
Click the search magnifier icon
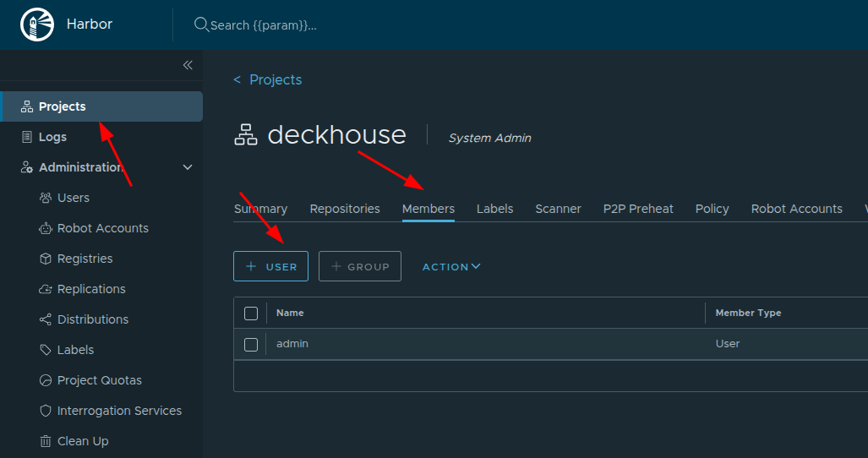click(201, 25)
